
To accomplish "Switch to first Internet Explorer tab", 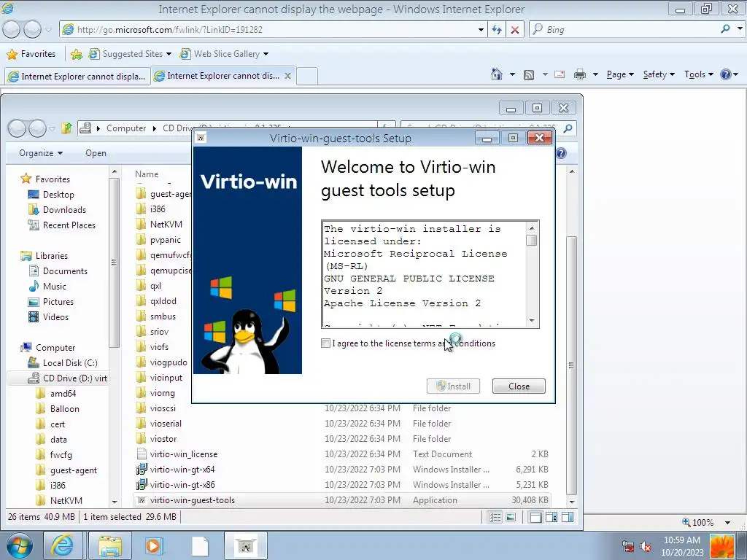I will tap(77, 76).
